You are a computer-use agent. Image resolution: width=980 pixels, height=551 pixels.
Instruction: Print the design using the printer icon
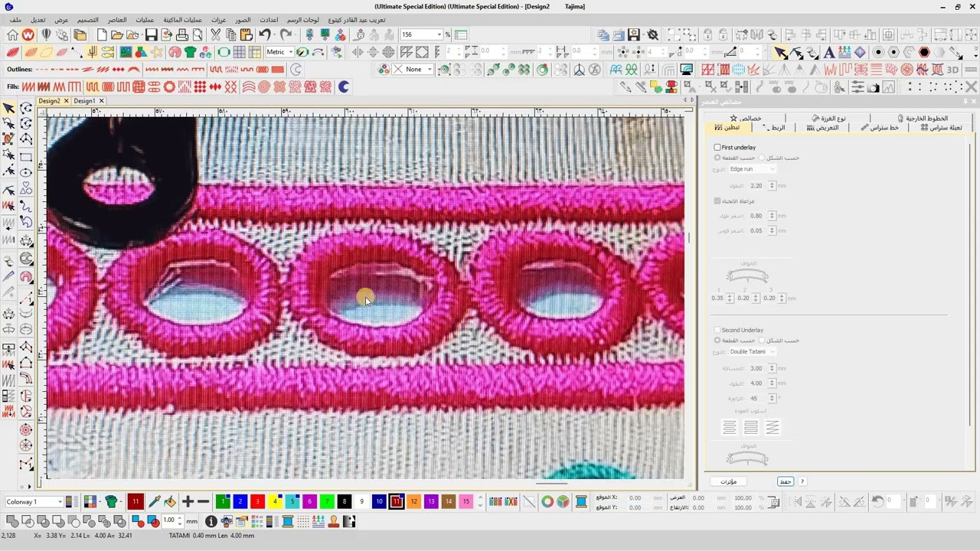[182, 34]
